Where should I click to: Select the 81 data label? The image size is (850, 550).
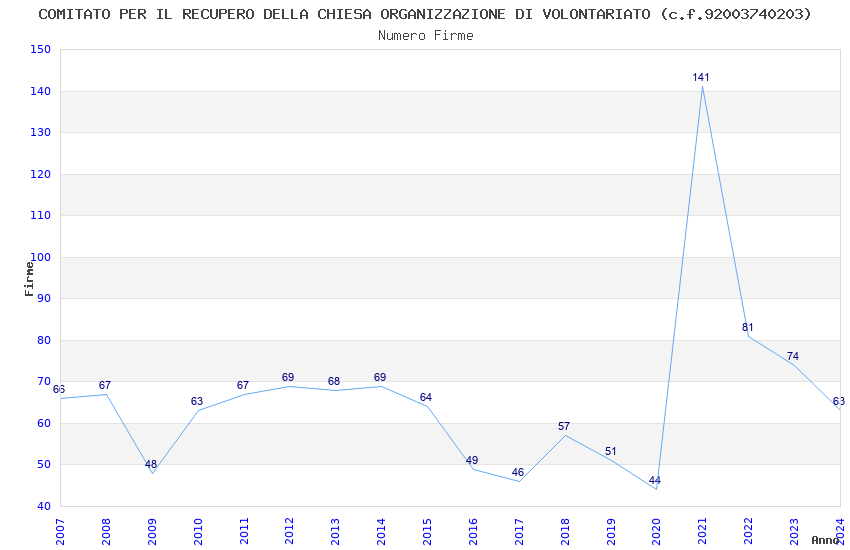pos(748,327)
